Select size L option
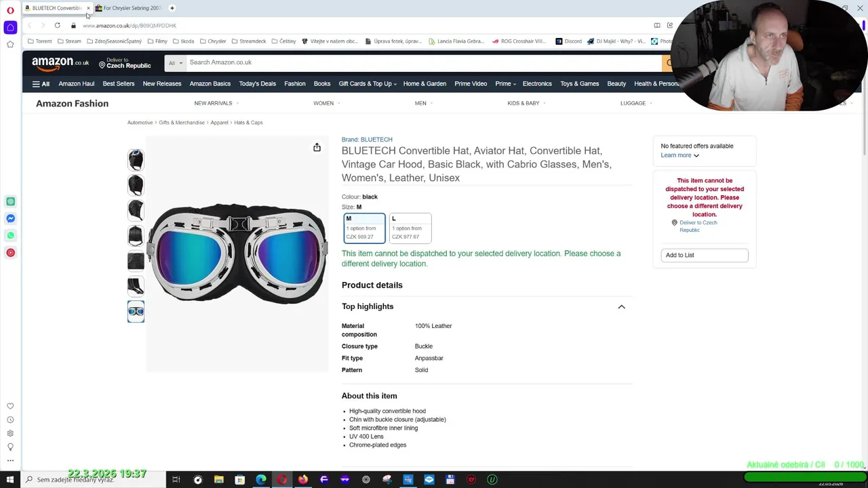The width and height of the screenshot is (868, 488). click(x=410, y=228)
